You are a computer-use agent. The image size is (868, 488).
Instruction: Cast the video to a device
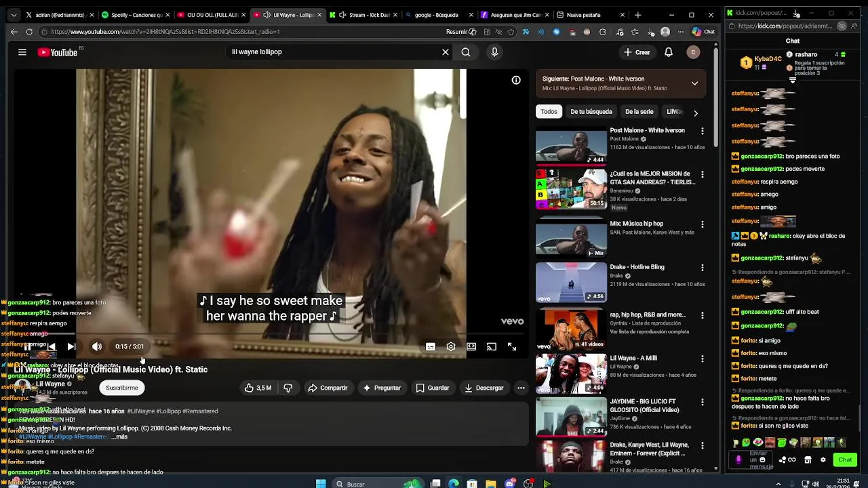492,346
